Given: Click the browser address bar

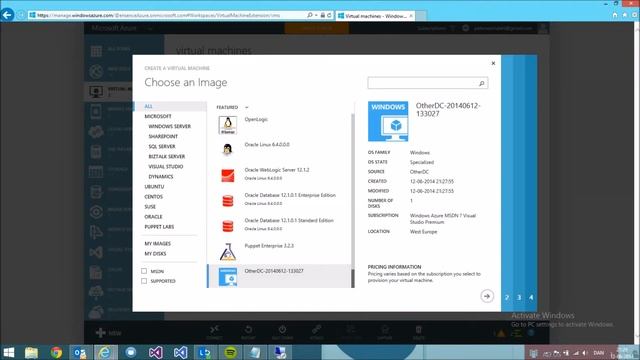Looking at the screenshot, I should point(167,15).
